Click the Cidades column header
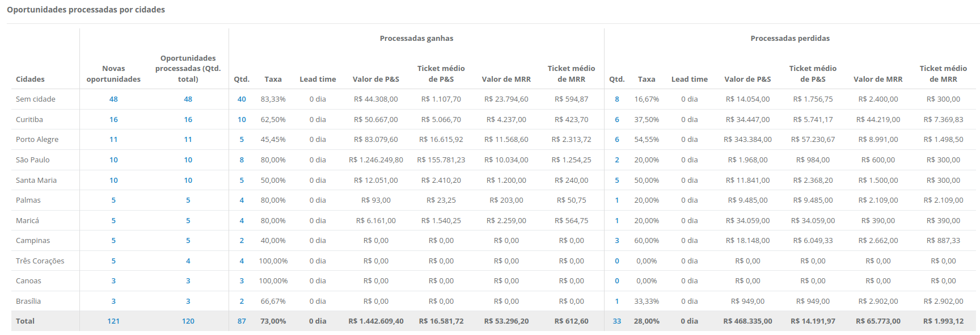The width and height of the screenshot is (980, 335). pyautogui.click(x=30, y=79)
